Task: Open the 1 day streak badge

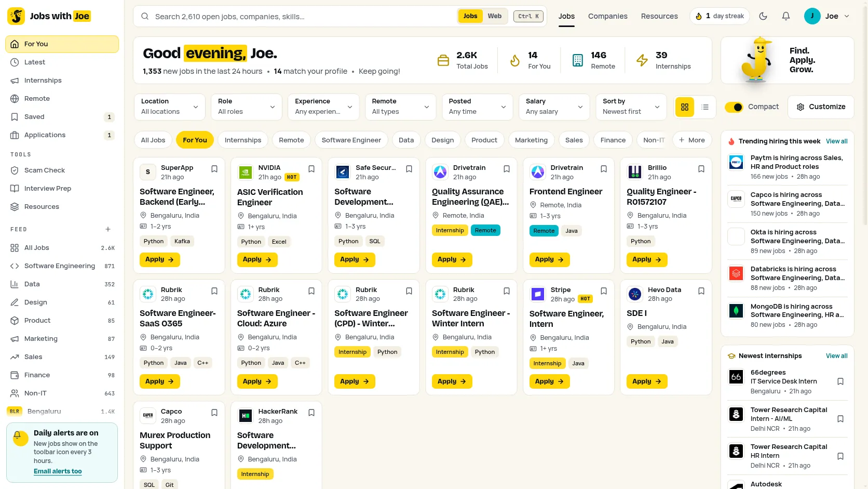Action: [x=720, y=16]
